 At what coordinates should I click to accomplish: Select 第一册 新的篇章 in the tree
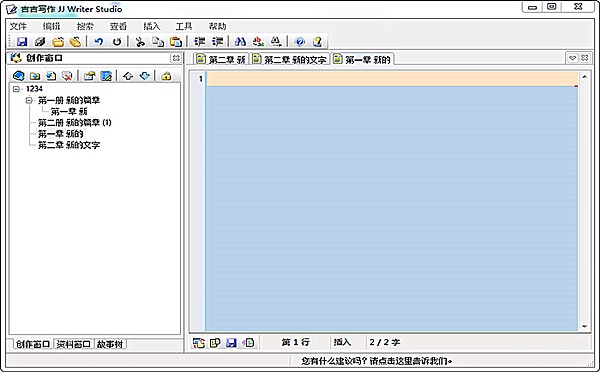(x=69, y=101)
